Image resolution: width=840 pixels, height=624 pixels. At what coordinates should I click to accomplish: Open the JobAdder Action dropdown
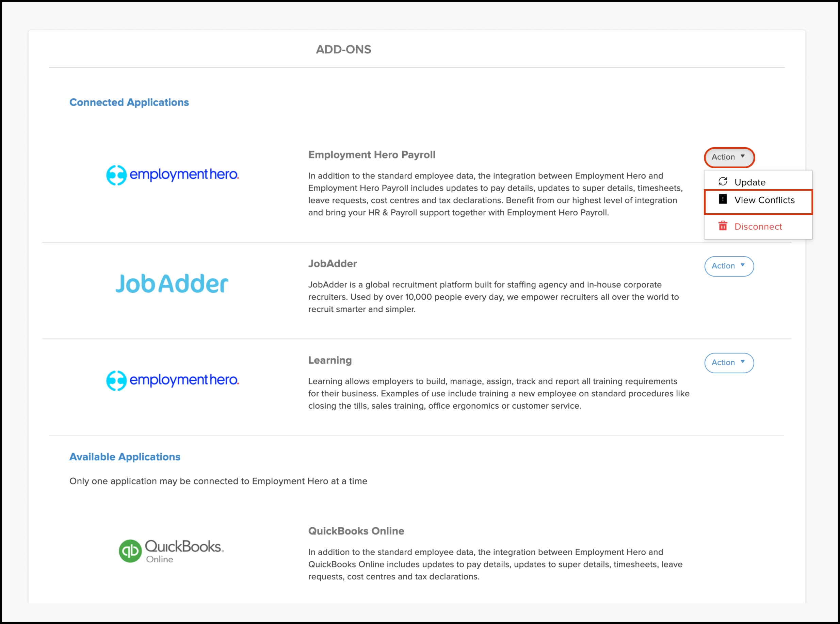coord(728,266)
